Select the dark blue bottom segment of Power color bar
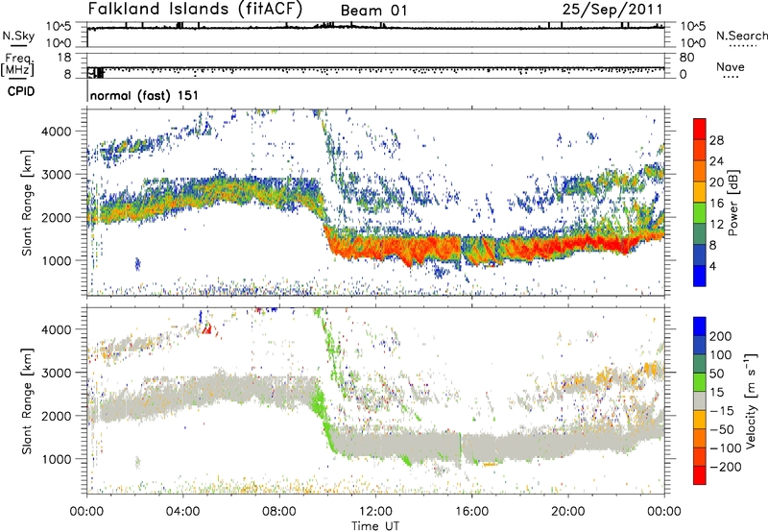Screen dimensions: 768x532 700,276
